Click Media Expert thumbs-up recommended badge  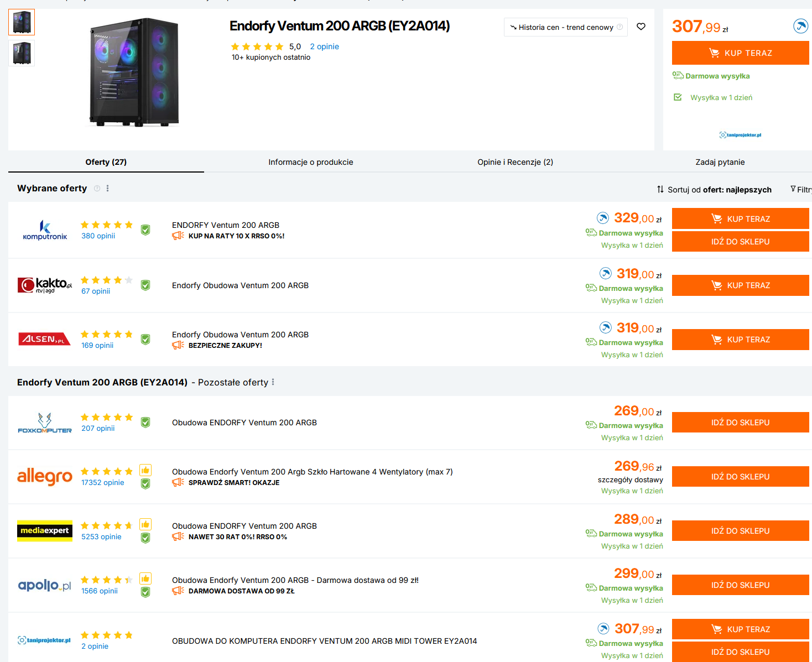pos(145,524)
